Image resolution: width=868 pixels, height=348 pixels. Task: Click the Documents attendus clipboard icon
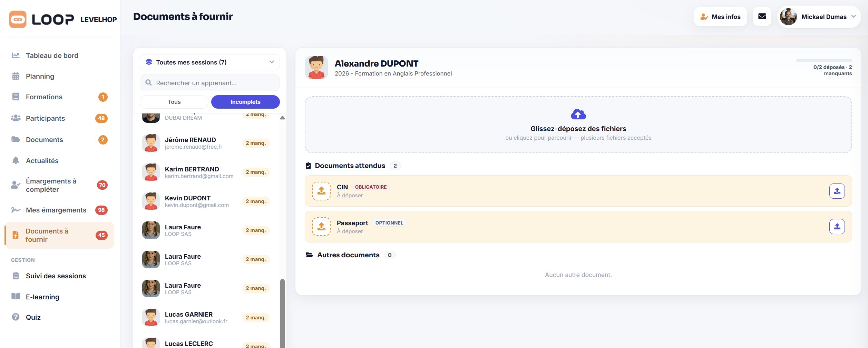pos(308,166)
